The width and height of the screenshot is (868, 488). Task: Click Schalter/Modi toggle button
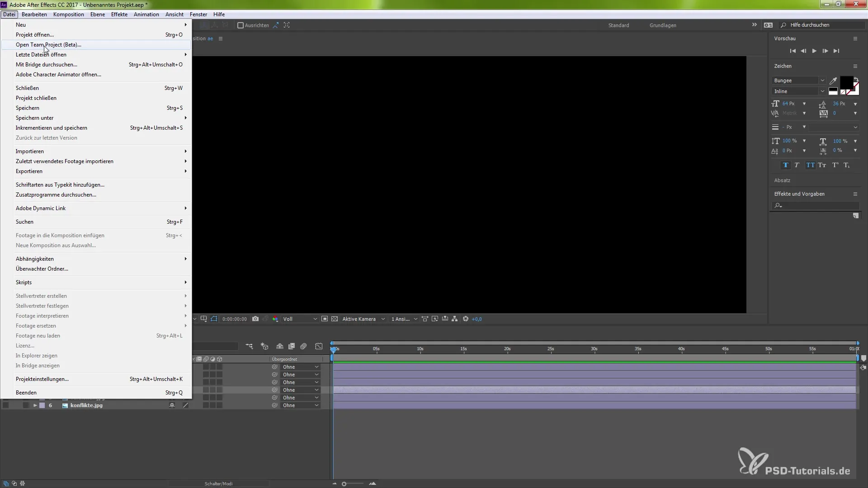219,483
